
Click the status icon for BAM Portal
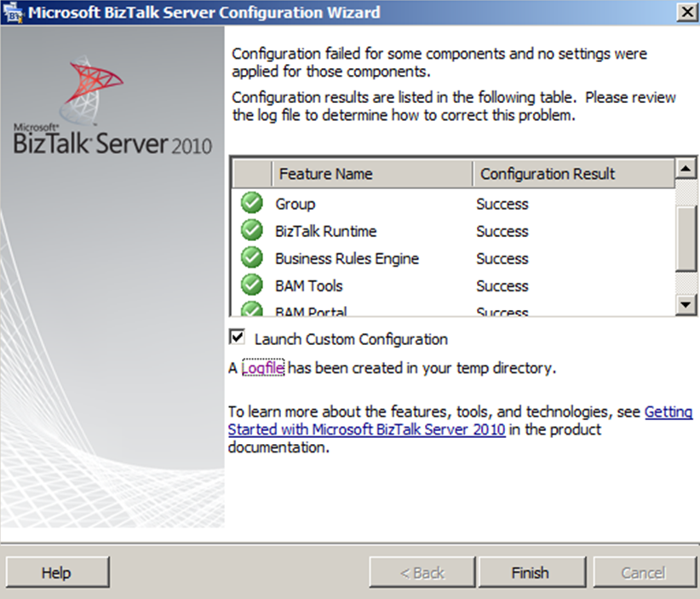(x=251, y=309)
